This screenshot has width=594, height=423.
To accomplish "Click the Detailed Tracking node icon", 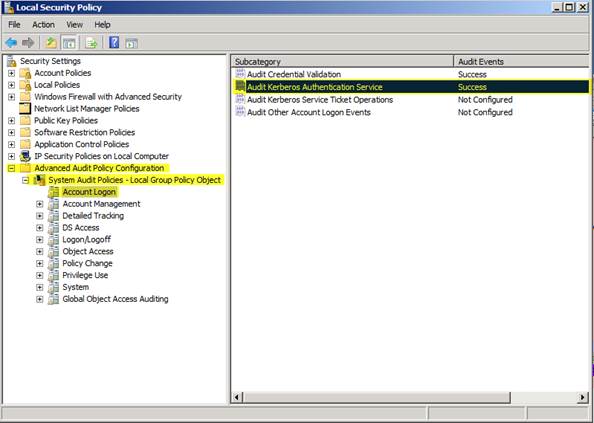I will click(53, 216).
